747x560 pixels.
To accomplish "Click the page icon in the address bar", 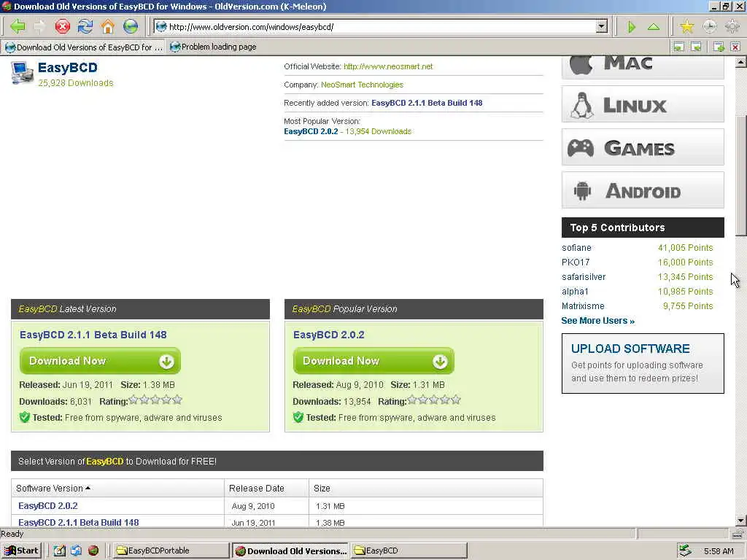I will pyautogui.click(x=161, y=27).
